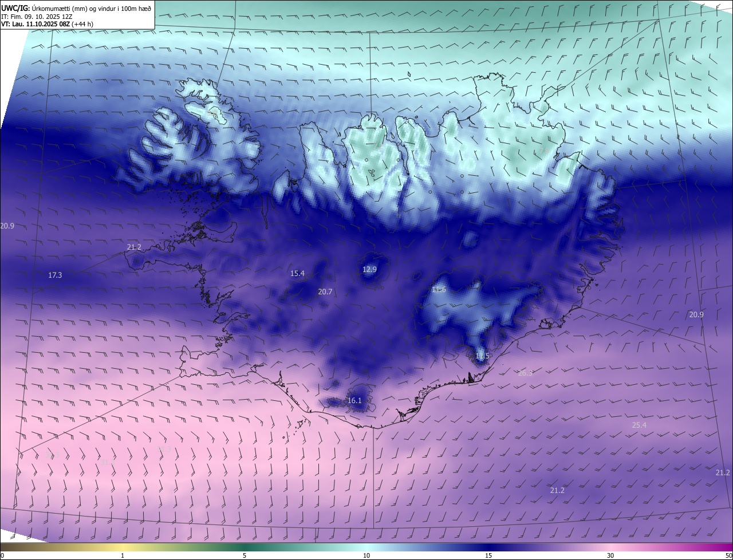Image resolution: width=733 pixels, height=560 pixels.
Task: Click the 50 tick on the color scale
Action: point(728,555)
